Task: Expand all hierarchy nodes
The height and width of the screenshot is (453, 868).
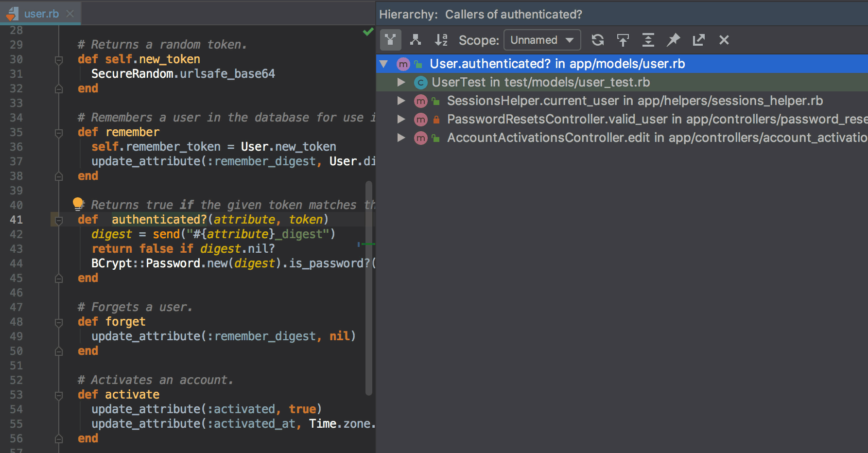Action: click(x=648, y=40)
